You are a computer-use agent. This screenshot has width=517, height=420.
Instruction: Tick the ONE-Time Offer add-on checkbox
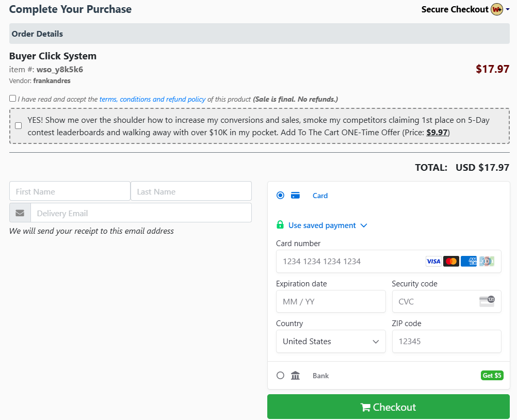click(19, 125)
